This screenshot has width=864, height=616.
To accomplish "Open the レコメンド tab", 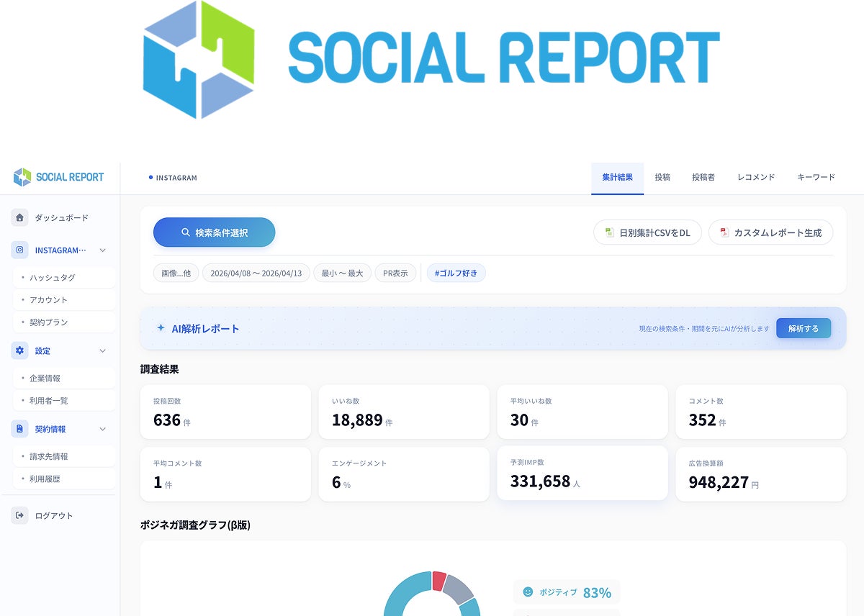I will click(x=756, y=177).
